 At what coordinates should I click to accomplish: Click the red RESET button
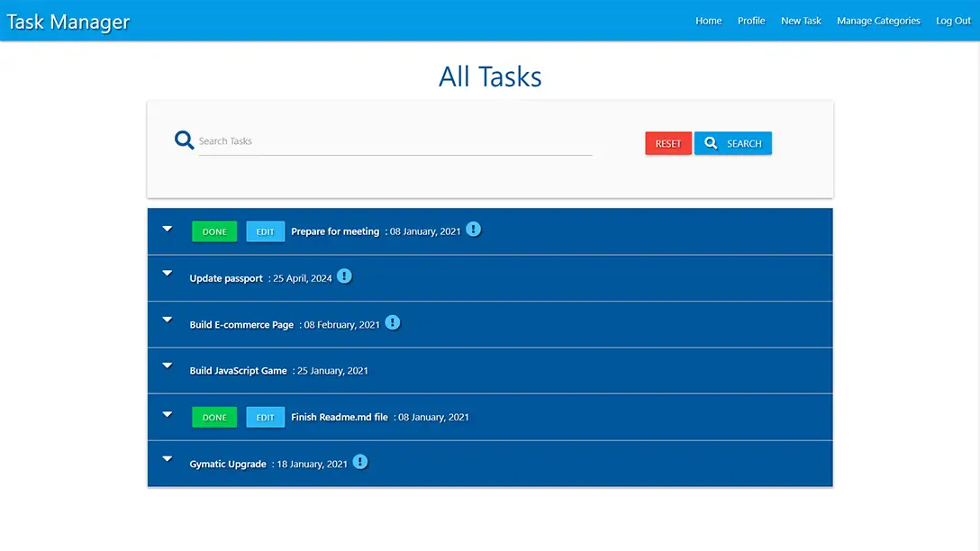pyautogui.click(x=668, y=143)
